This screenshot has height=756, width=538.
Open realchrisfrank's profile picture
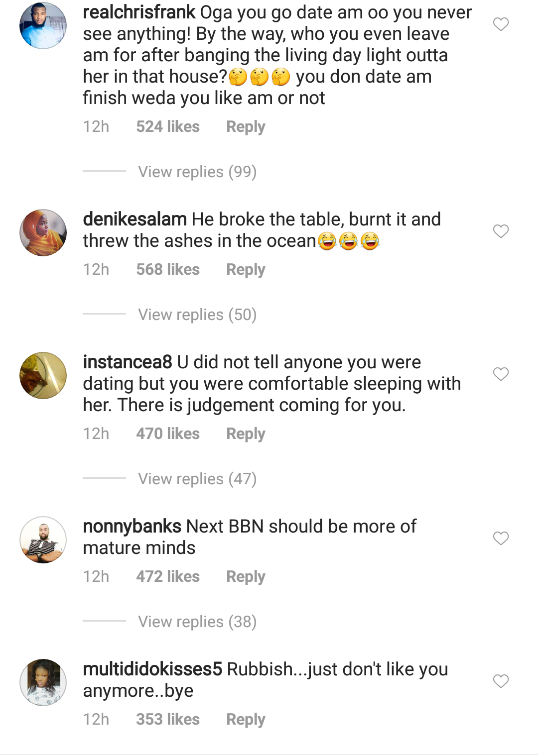tap(43, 25)
